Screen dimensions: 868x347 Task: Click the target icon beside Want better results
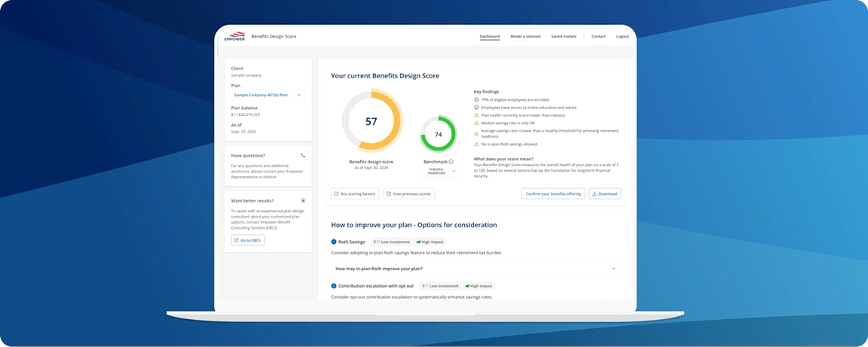(x=303, y=201)
